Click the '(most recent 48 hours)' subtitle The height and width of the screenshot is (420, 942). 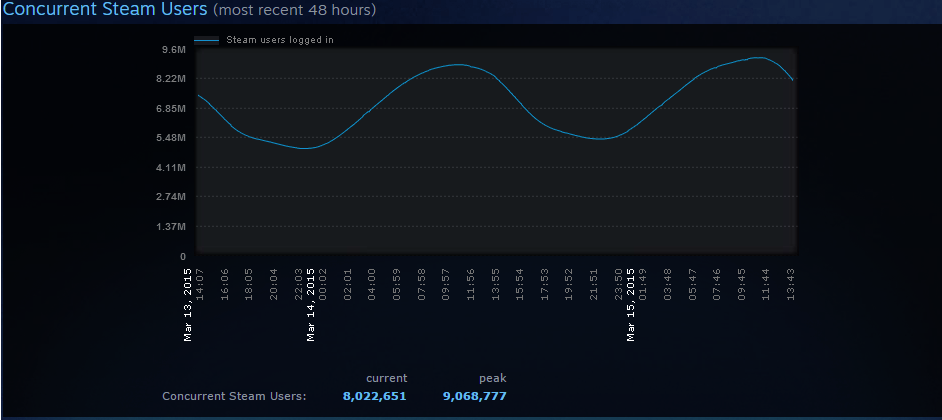(294, 11)
